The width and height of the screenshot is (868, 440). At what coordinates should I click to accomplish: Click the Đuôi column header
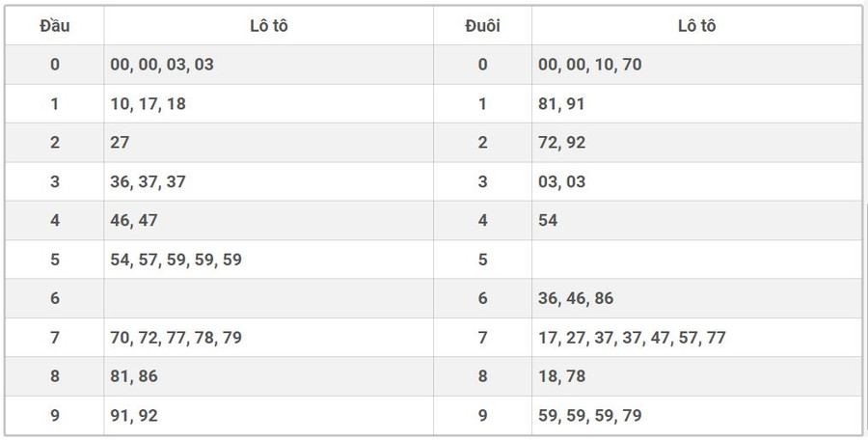[482, 25]
